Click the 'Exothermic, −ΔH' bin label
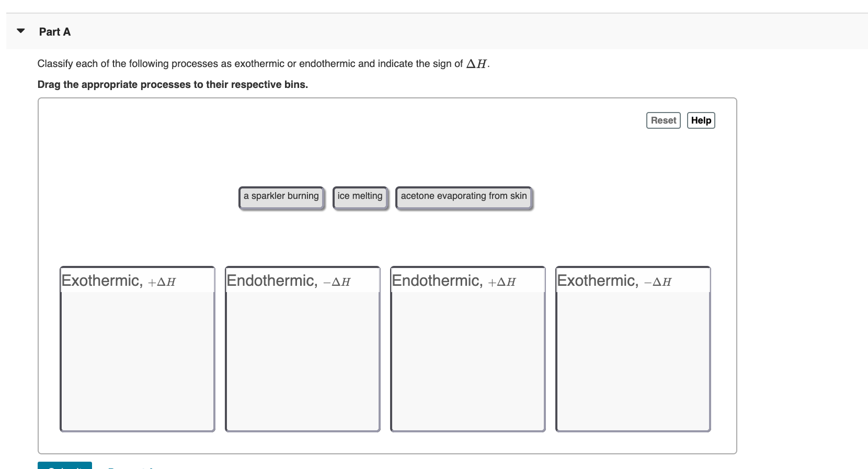 coord(614,281)
